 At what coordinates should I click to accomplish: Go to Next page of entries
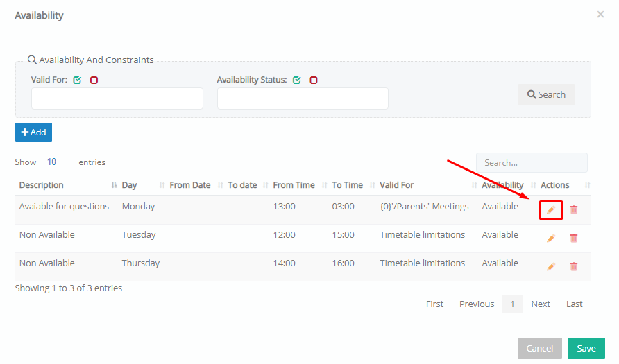pyautogui.click(x=541, y=304)
